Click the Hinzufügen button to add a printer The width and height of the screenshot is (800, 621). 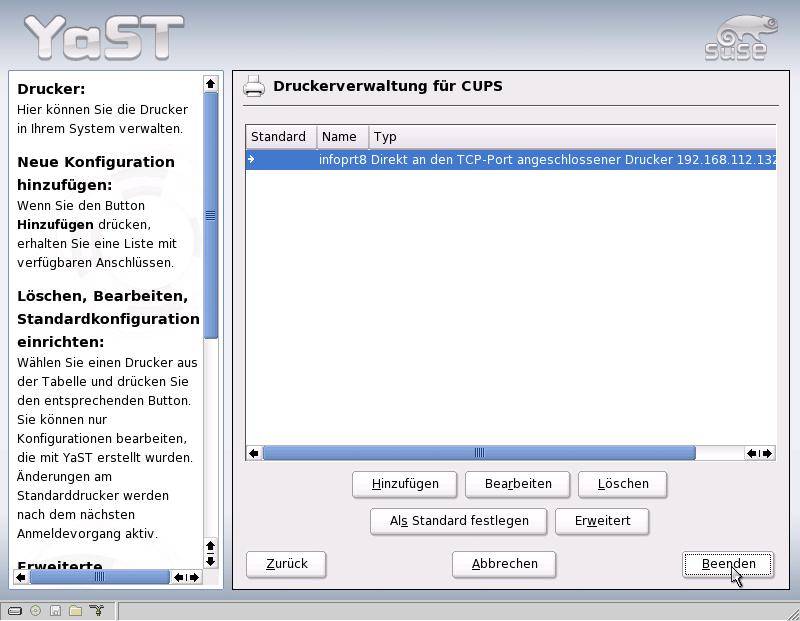click(x=405, y=484)
